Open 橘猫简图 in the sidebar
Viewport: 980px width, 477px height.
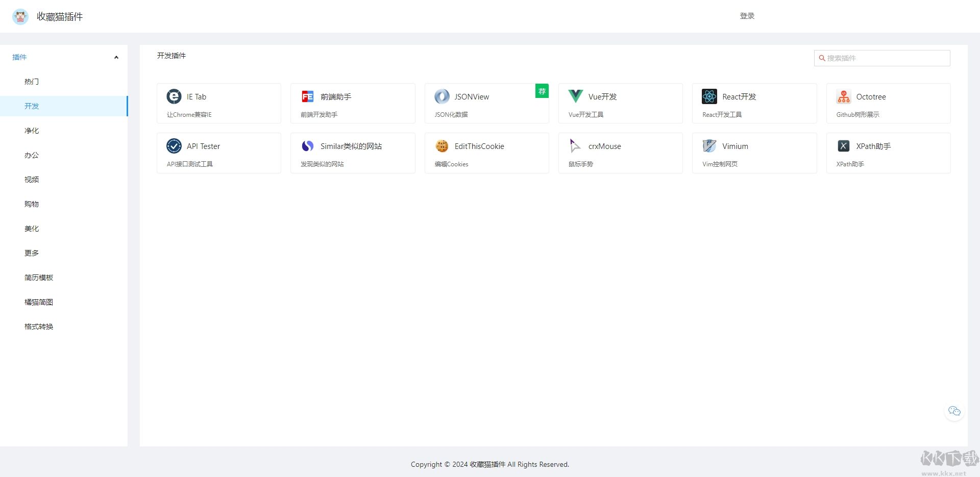(64, 302)
